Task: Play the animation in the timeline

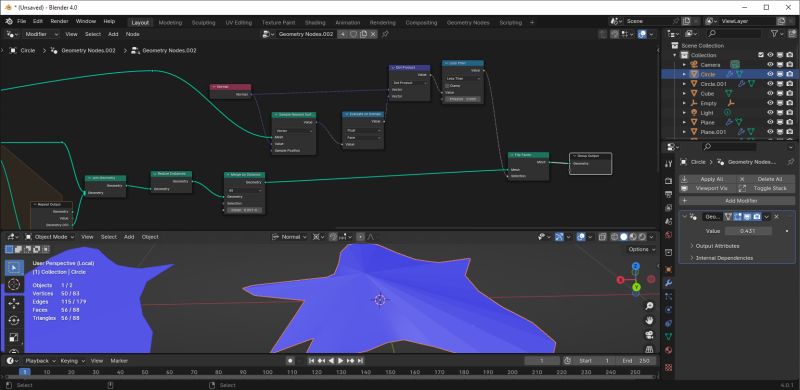Action: [x=340, y=360]
